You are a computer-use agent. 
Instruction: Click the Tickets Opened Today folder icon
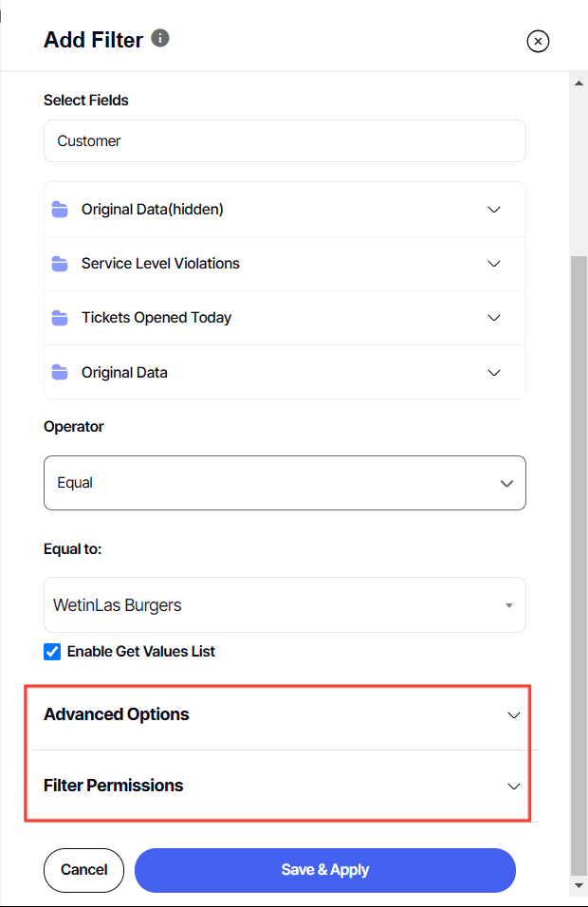pyautogui.click(x=60, y=318)
